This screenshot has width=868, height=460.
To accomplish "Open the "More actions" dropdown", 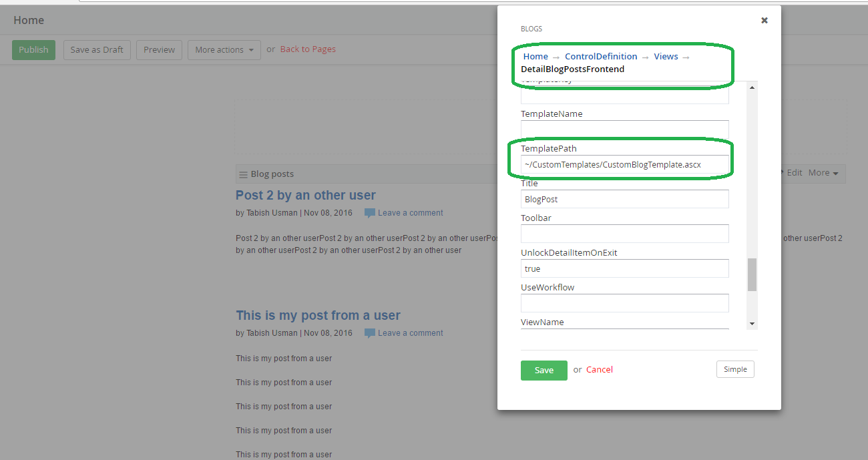I will tap(224, 49).
